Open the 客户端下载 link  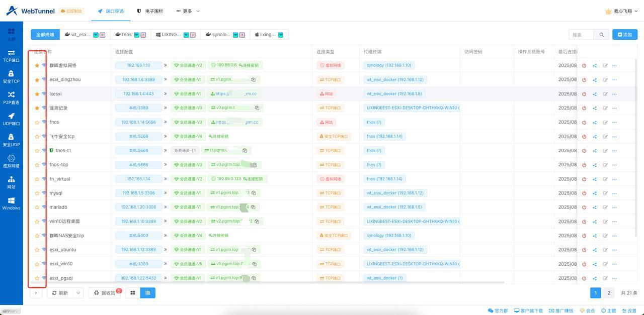tap(529, 311)
